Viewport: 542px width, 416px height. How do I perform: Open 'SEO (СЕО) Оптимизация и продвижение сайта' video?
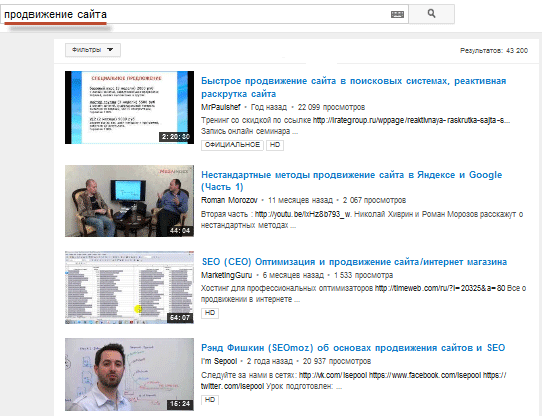pyautogui.click(x=354, y=262)
